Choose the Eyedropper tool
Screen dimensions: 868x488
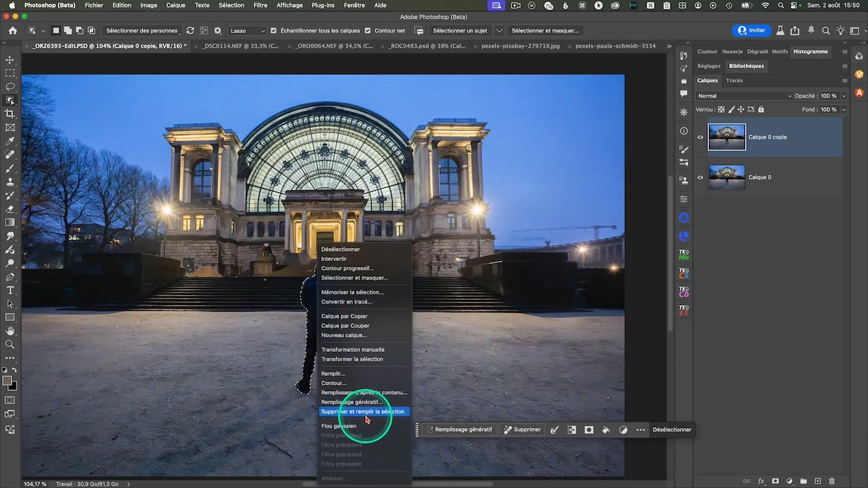click(x=10, y=141)
